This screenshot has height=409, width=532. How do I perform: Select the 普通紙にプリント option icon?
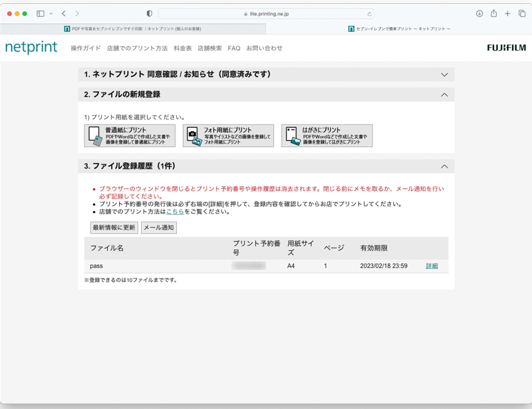(x=94, y=135)
